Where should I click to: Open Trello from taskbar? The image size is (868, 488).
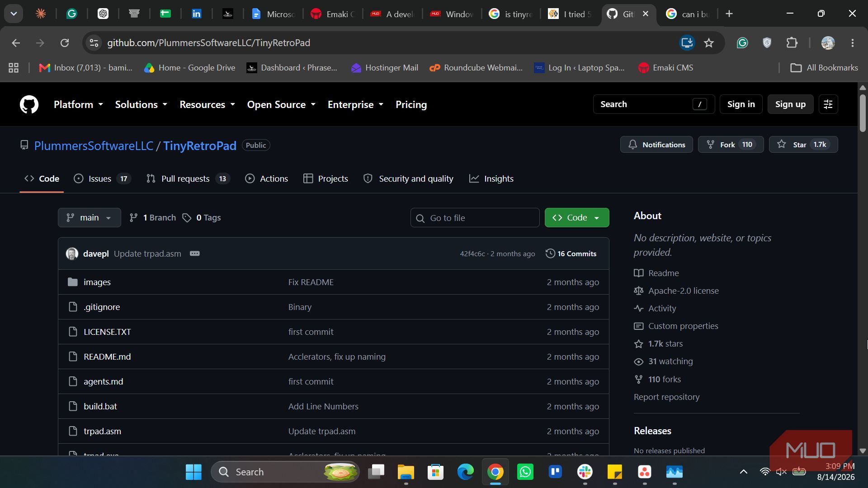555,472
